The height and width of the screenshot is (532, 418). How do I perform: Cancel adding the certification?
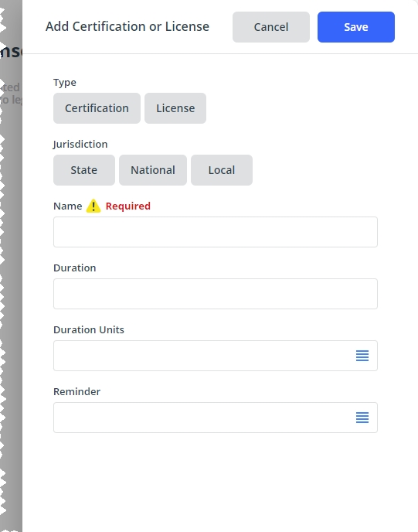click(271, 27)
